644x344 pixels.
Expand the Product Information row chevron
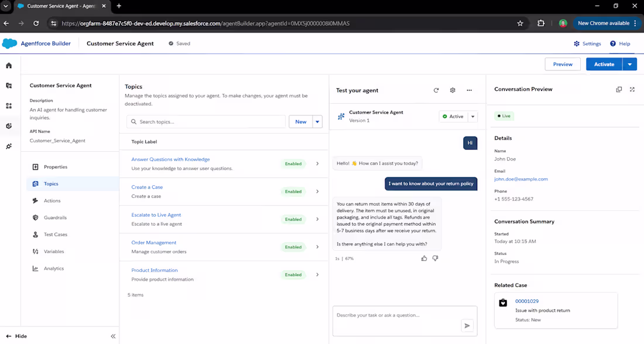coord(317,274)
